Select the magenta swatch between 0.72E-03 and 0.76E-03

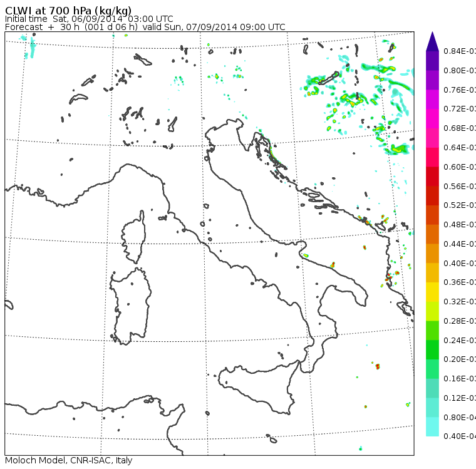(432, 100)
